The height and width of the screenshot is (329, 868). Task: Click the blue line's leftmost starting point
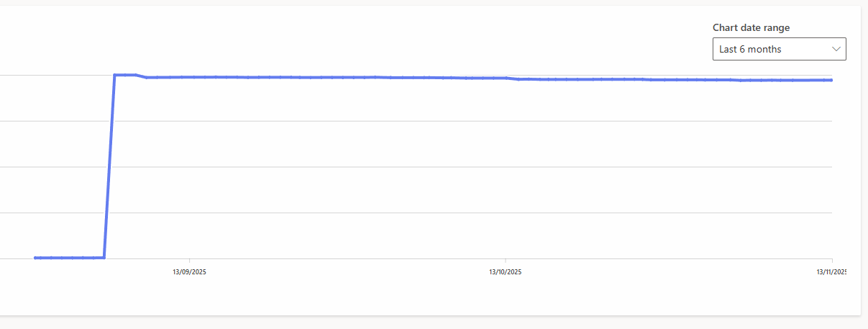(35, 257)
